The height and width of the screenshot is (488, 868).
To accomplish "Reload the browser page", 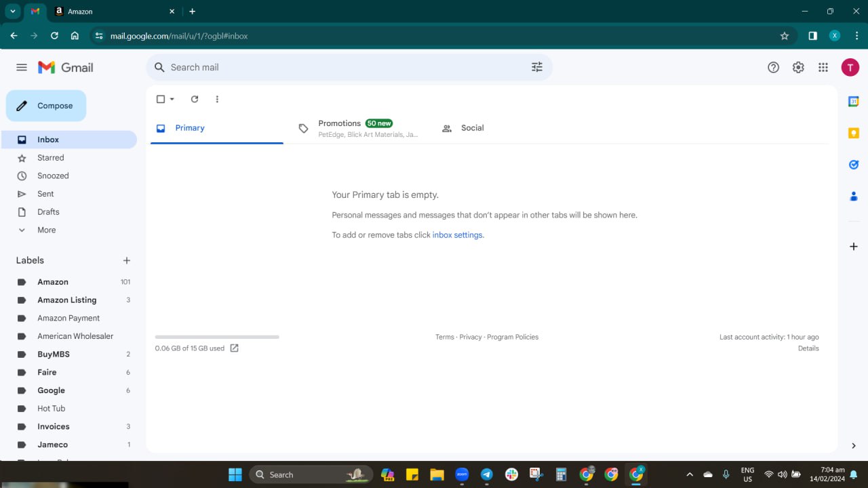I will pyautogui.click(x=54, y=36).
